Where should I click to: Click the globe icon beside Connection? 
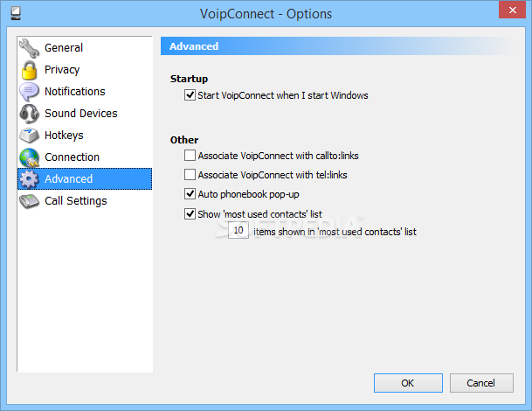tap(30, 157)
